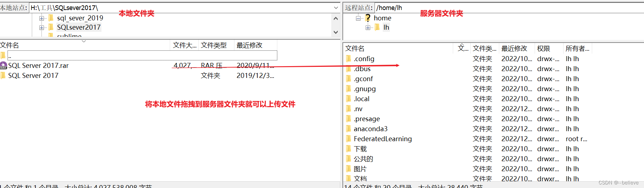Click the remote site path field
Viewport: 644px width, 188px height.
509,8
